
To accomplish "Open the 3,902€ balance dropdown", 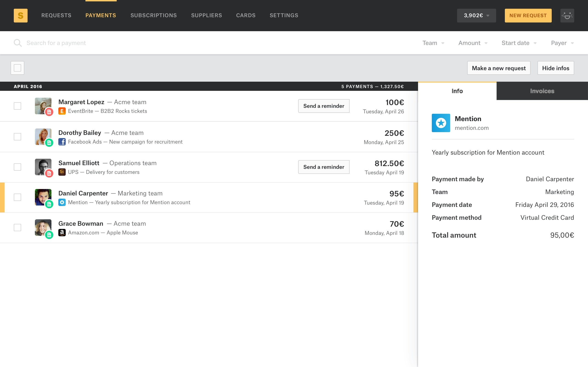I will click(x=476, y=16).
